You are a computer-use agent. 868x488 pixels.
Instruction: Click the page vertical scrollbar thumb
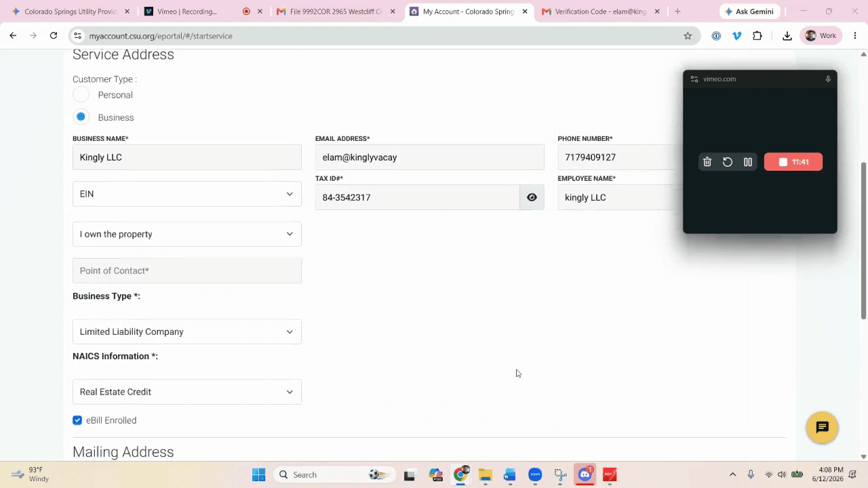click(x=863, y=241)
